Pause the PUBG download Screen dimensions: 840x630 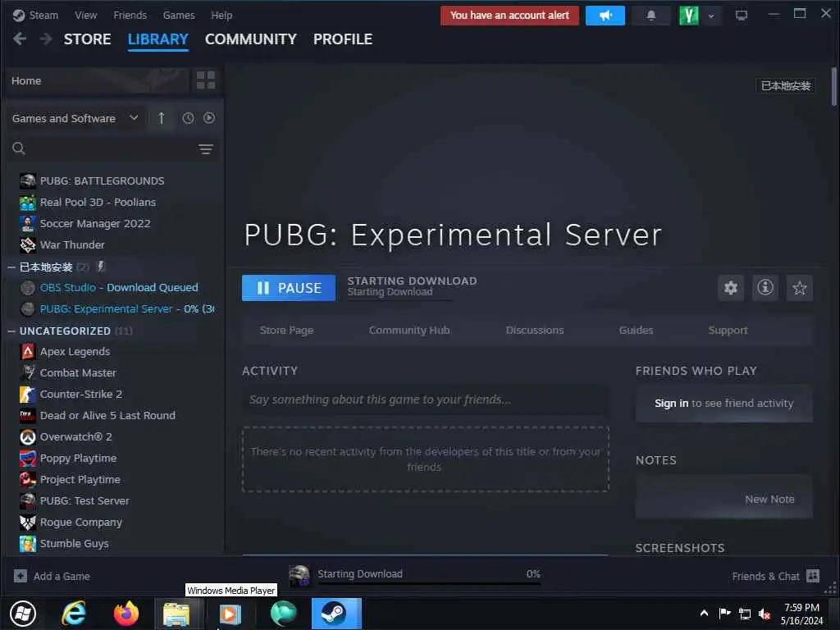[x=289, y=288]
